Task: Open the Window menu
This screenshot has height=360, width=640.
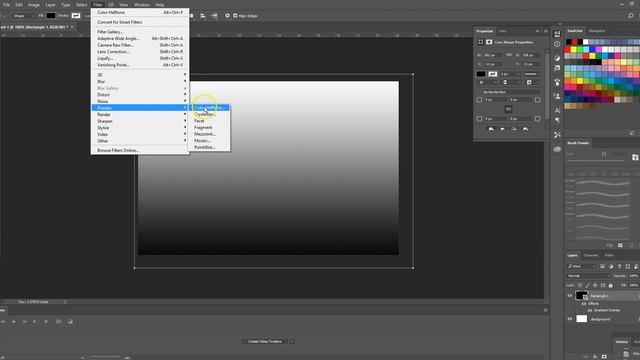Action: point(142,5)
